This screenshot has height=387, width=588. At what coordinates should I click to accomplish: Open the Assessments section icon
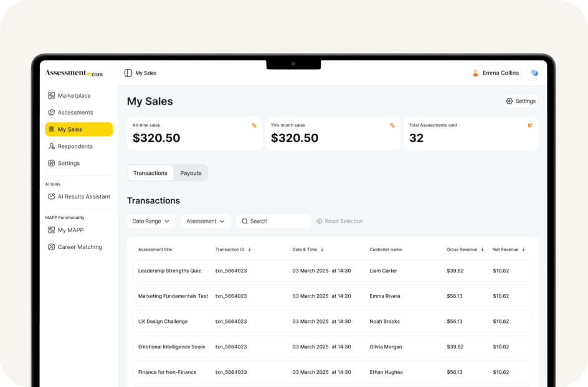click(52, 112)
